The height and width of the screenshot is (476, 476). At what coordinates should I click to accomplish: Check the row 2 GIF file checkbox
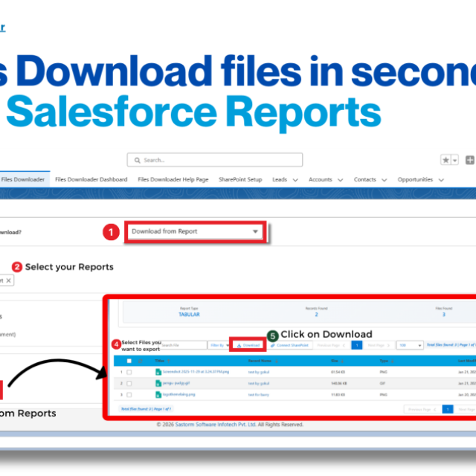point(129,384)
